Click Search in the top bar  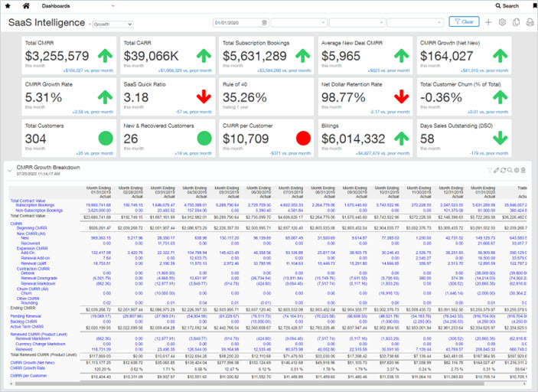point(507,5)
